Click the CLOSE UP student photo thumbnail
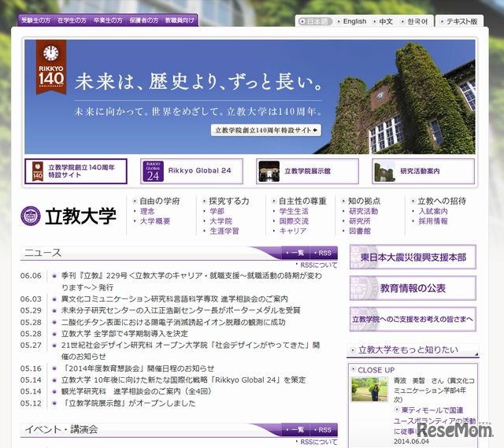The image size is (504, 448). pos(369,390)
